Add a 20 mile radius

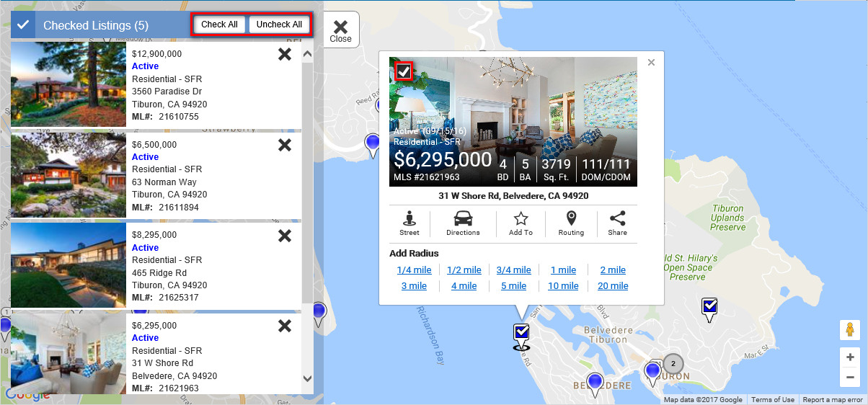pos(613,286)
